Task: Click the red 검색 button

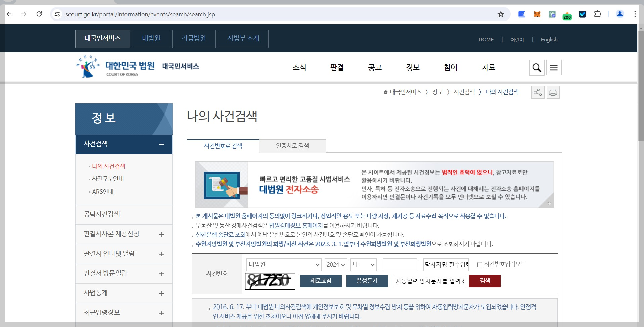Action: (x=485, y=281)
